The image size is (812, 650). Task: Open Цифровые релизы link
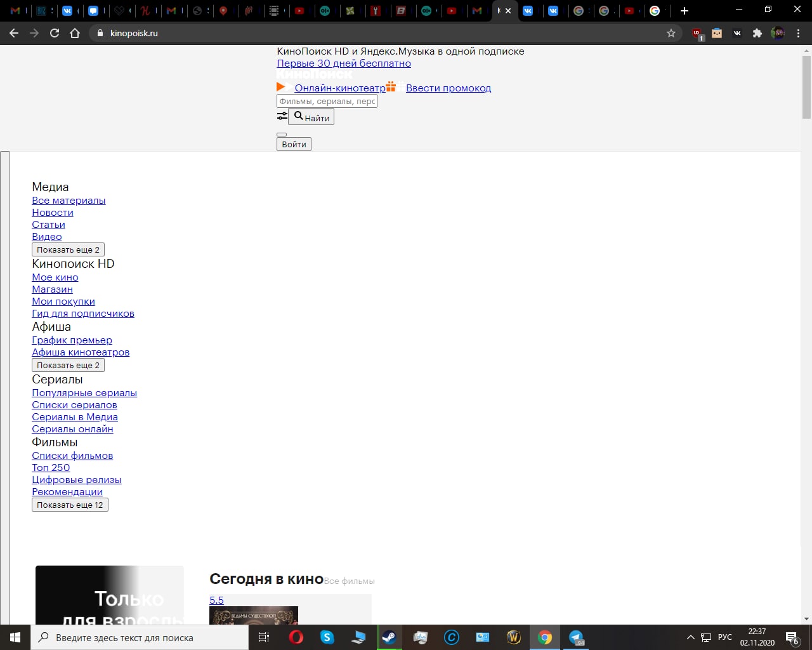[77, 480]
